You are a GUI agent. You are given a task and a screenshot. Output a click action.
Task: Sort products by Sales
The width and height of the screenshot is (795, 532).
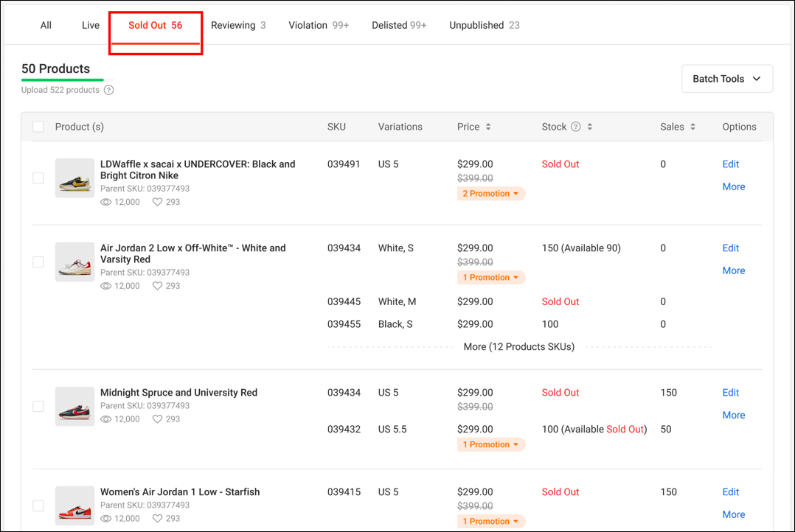point(692,126)
